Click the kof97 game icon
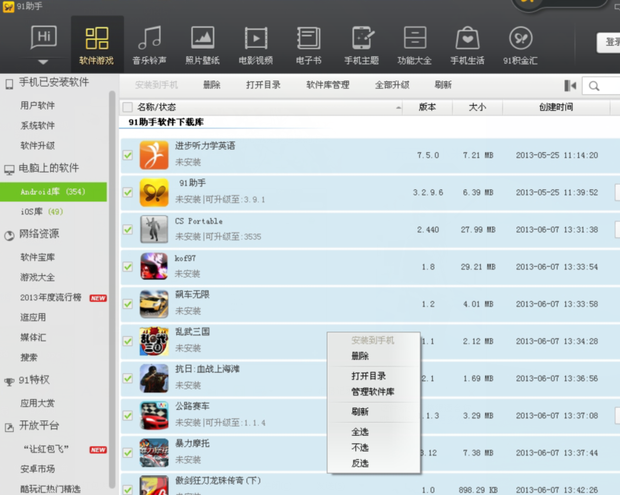The height and width of the screenshot is (495, 620). coord(154,266)
